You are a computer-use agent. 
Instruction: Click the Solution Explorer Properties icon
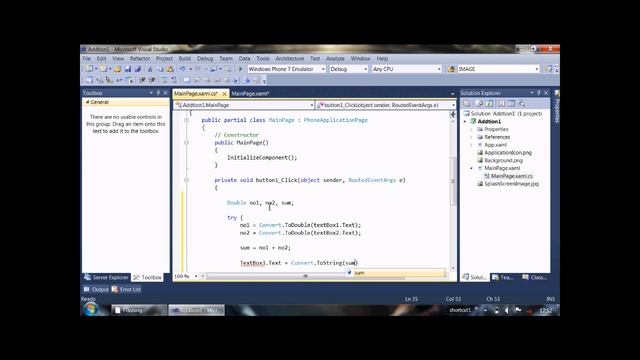tap(467, 103)
